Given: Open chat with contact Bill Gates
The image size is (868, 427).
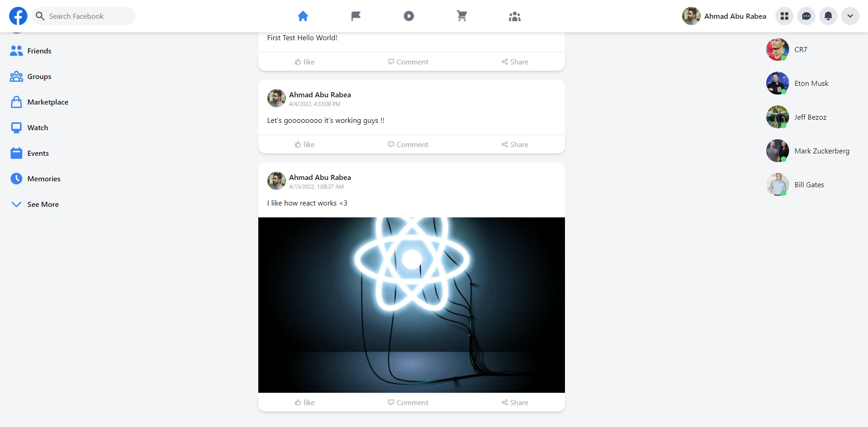Looking at the screenshot, I should point(795,185).
